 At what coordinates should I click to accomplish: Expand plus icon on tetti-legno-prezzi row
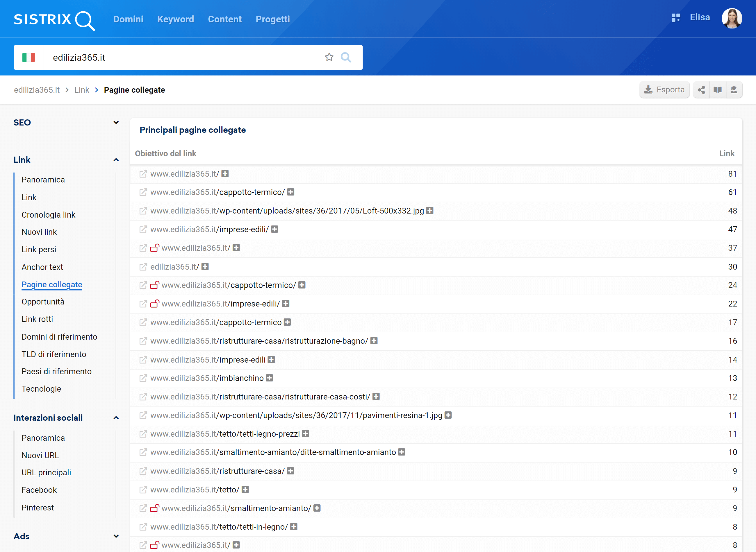(305, 434)
